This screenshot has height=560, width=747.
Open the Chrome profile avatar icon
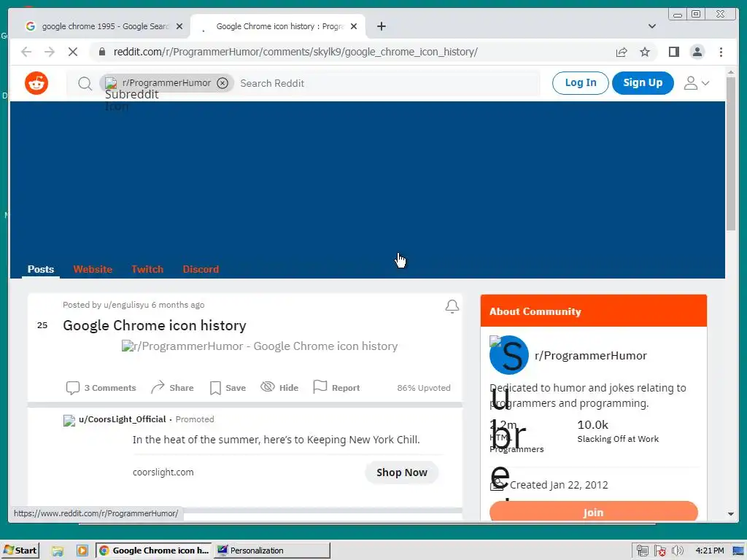click(697, 52)
